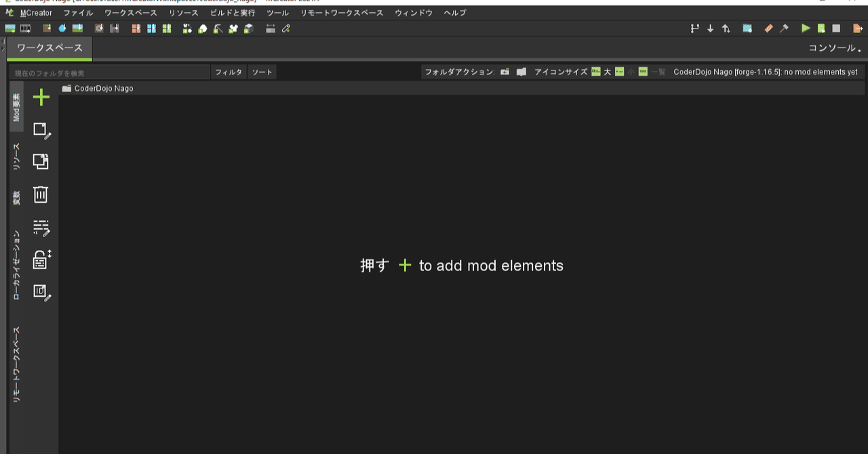868x454 pixels.
Task: Click the orange export mod file icon
Action: pos(858,28)
